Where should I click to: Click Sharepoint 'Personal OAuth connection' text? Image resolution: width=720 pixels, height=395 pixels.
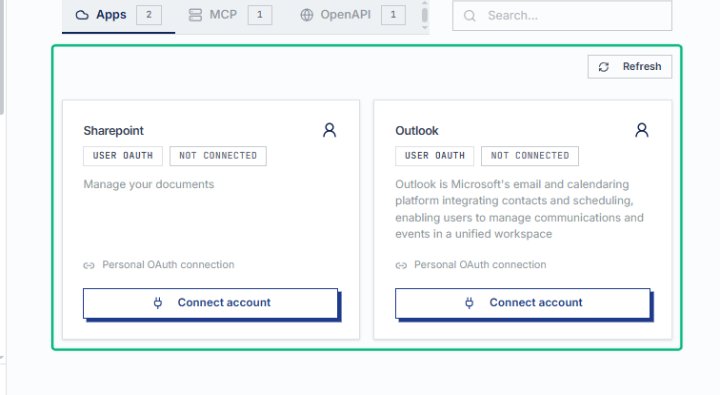tap(168, 265)
